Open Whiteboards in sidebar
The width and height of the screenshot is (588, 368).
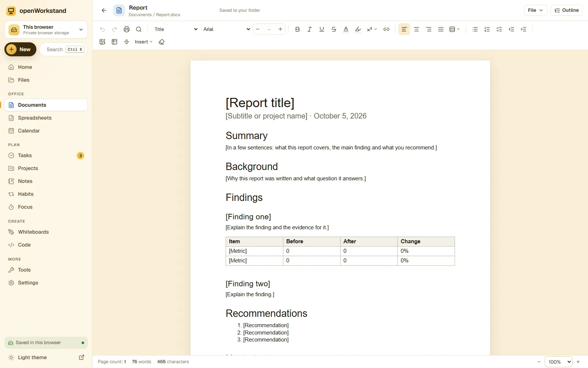[46, 232]
